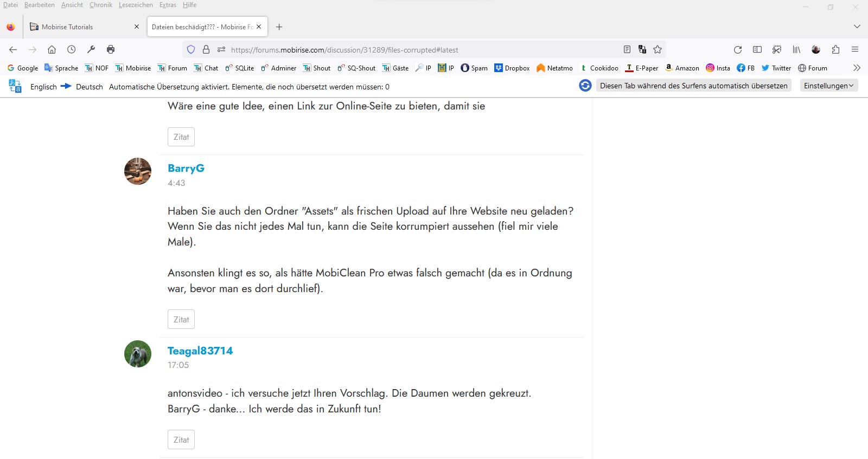Open tracking protection shield icon
This screenshot has height=459, width=868.
click(191, 50)
